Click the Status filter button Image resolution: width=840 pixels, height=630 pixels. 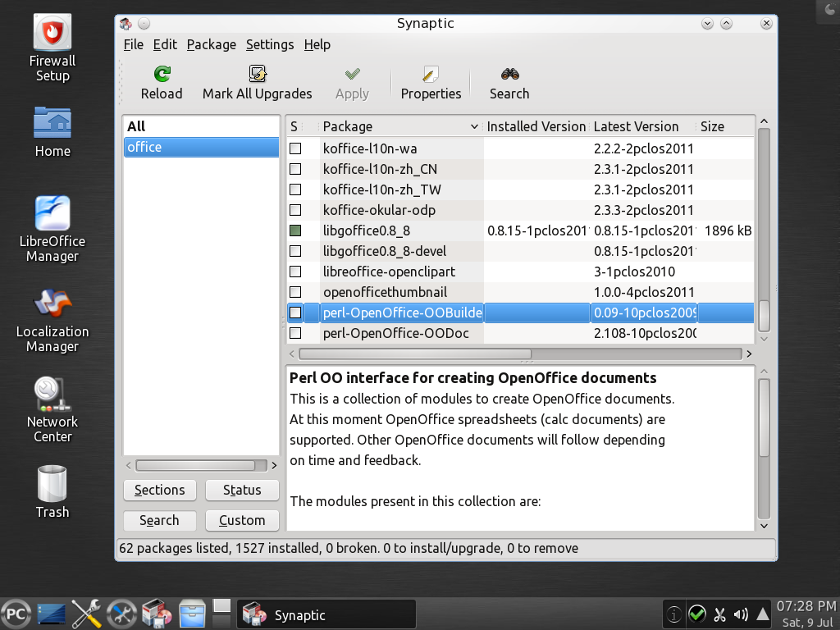(x=242, y=491)
